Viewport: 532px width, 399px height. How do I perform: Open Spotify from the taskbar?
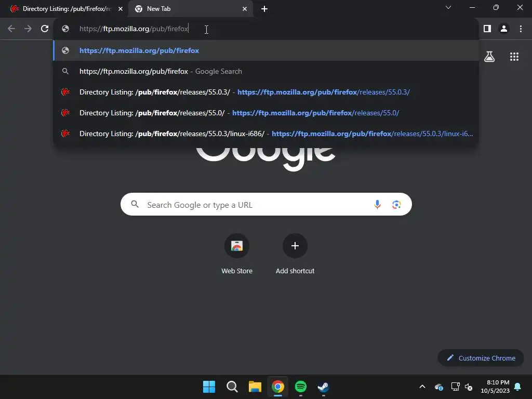tap(301, 387)
